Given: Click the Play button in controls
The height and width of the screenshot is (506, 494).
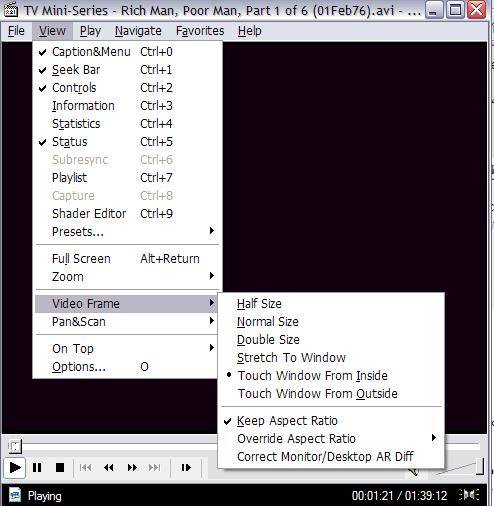Looking at the screenshot, I should (14, 468).
